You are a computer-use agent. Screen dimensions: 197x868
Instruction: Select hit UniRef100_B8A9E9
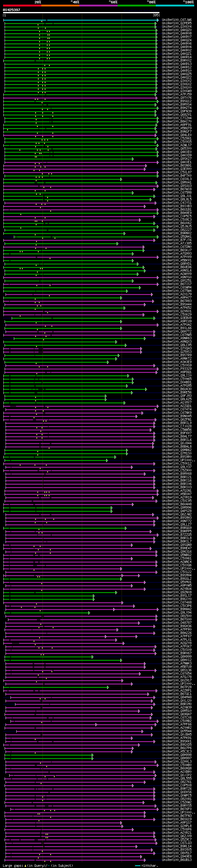pyautogui.click(x=177, y=213)
